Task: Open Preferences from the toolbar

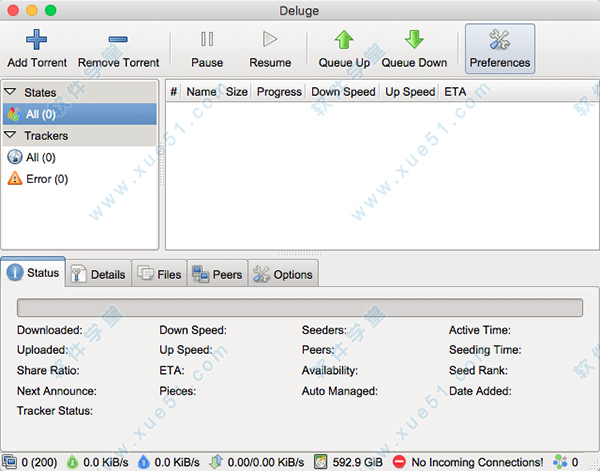Action: point(500,49)
